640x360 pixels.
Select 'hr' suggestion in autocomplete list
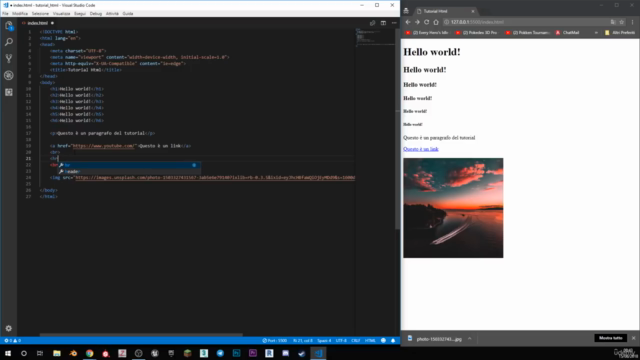click(x=129, y=165)
